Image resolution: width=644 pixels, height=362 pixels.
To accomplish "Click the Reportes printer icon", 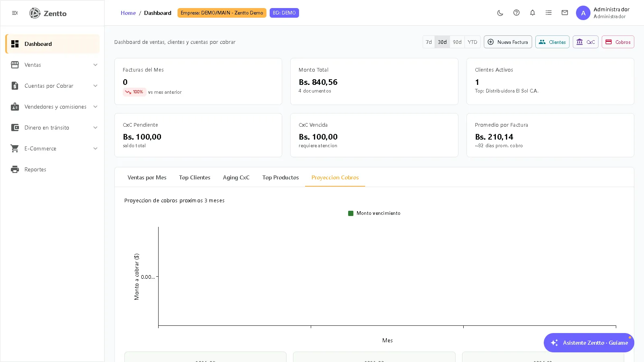I will [x=15, y=169].
